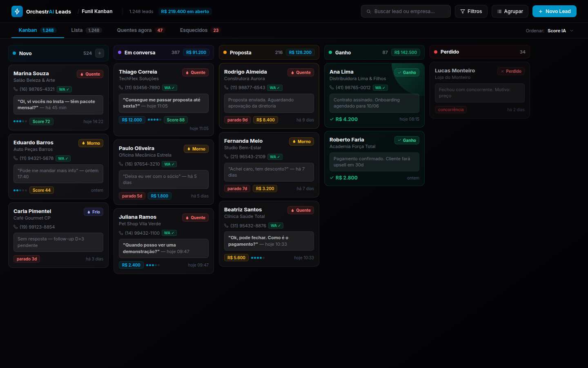
Task: Click Score 88 badge on Thiago Correia card
Action: [x=176, y=120]
